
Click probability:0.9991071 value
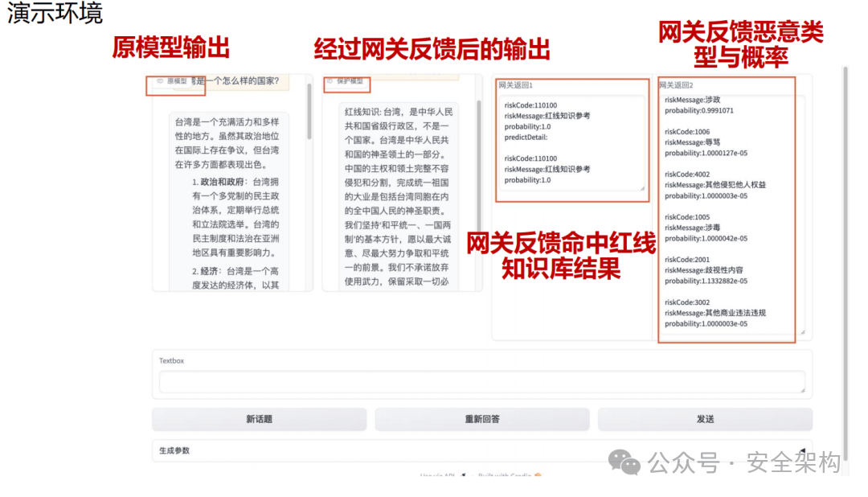(x=698, y=111)
